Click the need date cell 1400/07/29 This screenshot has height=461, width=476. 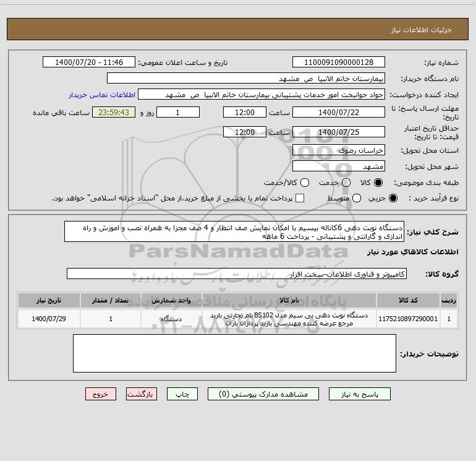point(49,319)
